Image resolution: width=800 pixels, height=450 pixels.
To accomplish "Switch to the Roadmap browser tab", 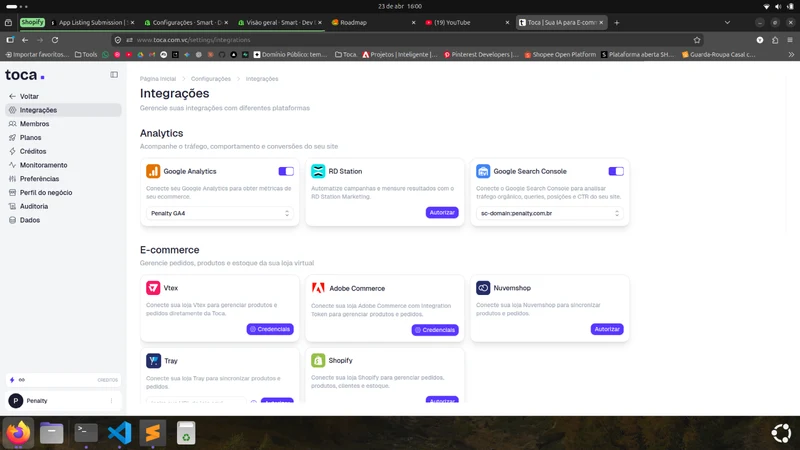I will coord(373,22).
